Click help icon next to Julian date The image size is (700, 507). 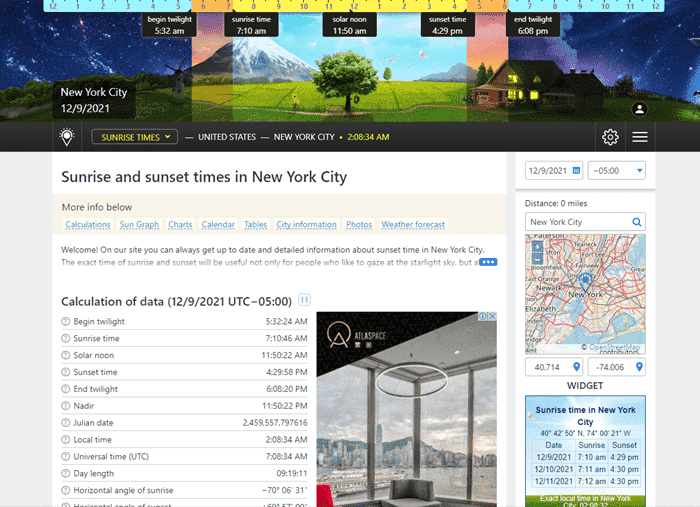click(66, 423)
